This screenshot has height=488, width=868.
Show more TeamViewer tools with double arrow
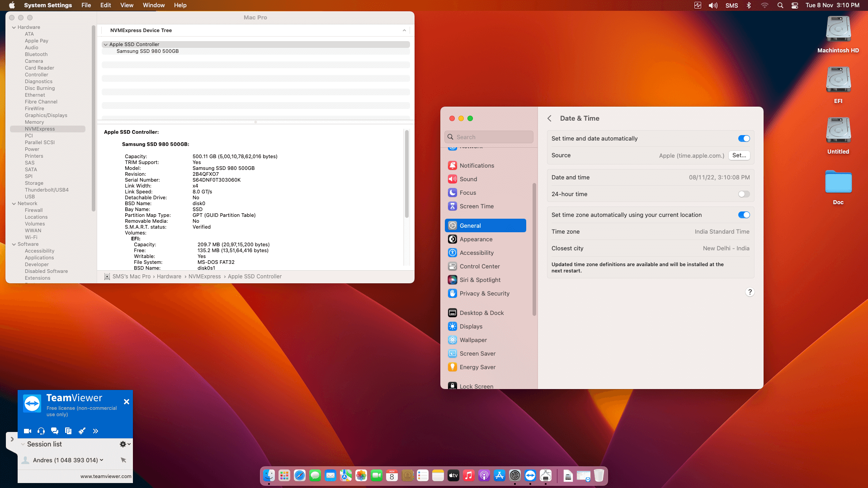(x=95, y=431)
